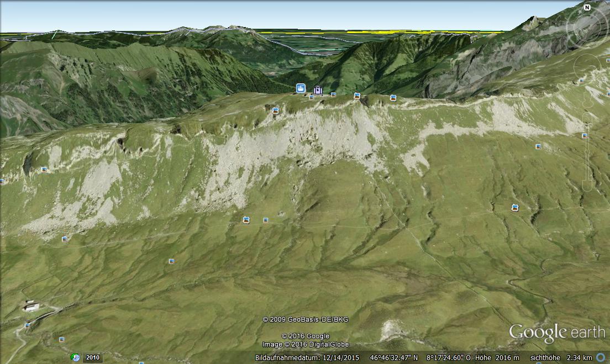The image size is (610, 364).
Task: Click the Google Earth logo
Action: [x=556, y=333]
